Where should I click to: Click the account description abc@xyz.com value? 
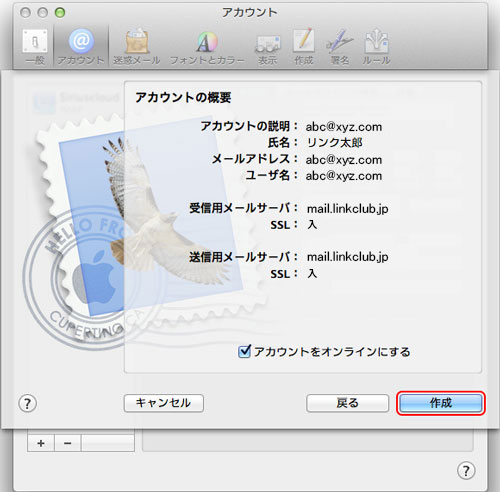click(344, 127)
